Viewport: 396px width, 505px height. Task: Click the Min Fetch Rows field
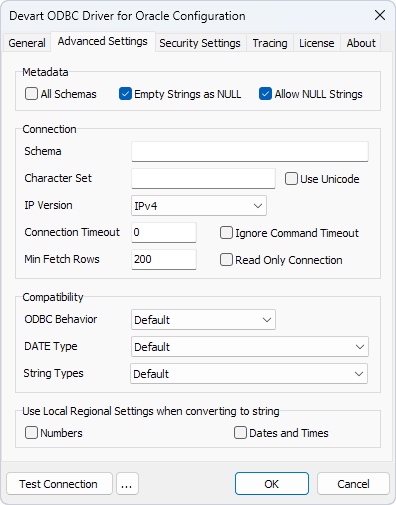point(164,259)
